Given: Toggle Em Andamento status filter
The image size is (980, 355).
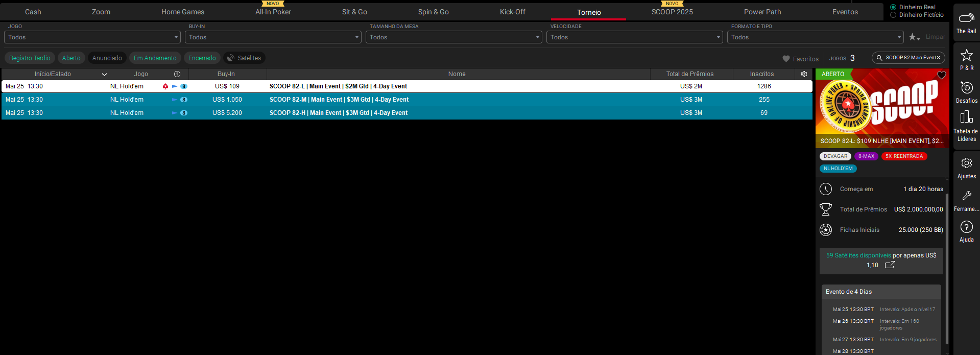Looking at the screenshot, I should pyautogui.click(x=155, y=58).
